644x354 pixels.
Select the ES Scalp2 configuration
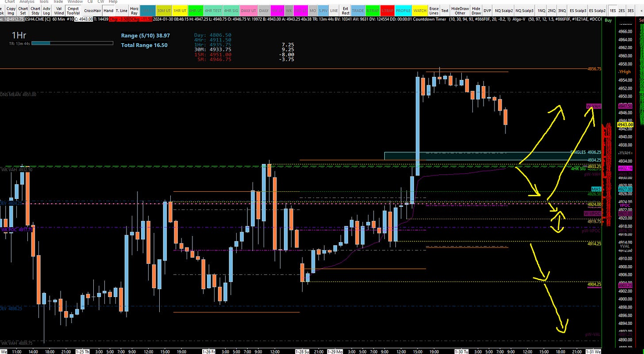[597, 11]
